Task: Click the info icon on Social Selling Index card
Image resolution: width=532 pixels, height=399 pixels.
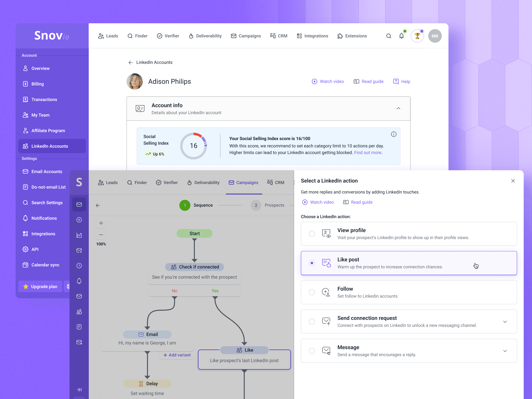Action: pyautogui.click(x=394, y=134)
